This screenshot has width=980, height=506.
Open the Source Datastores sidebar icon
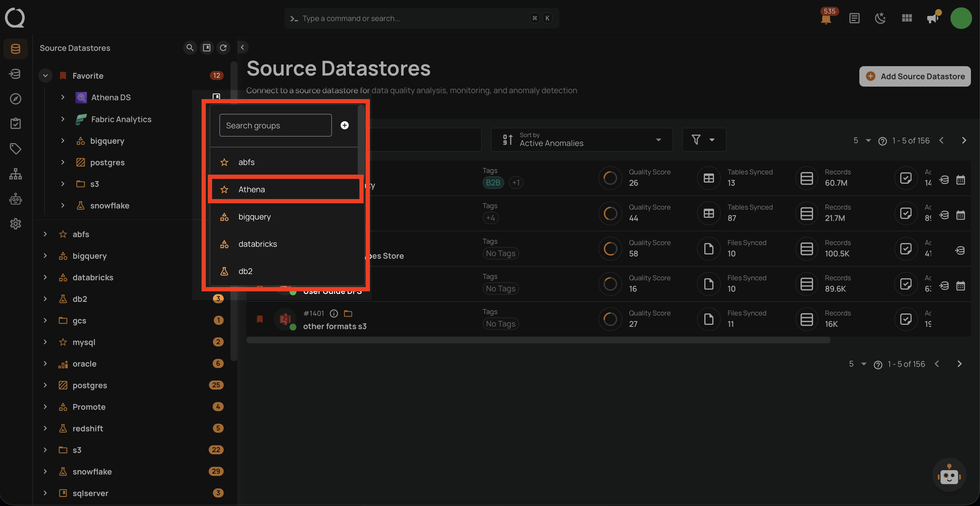[x=15, y=48]
